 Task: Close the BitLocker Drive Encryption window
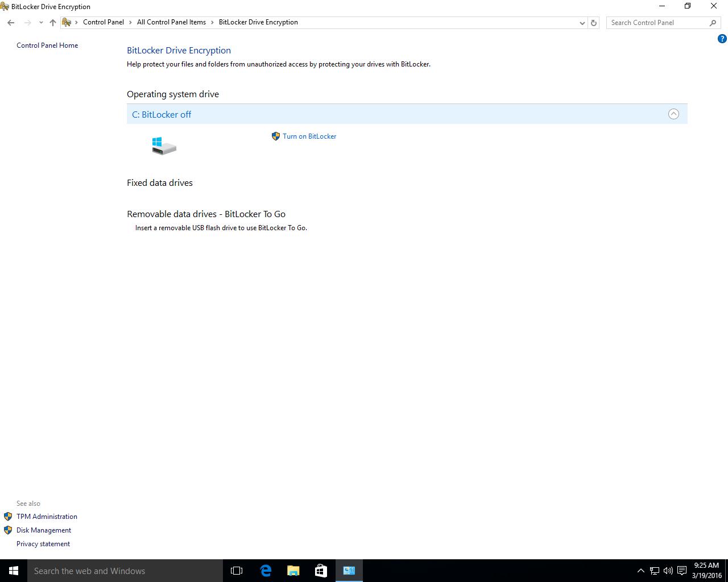(714, 6)
